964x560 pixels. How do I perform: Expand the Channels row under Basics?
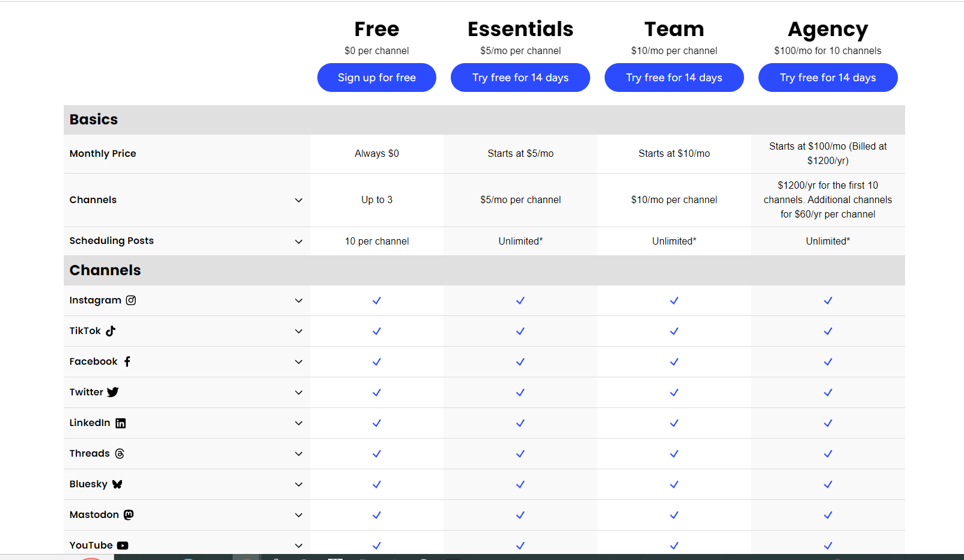(x=299, y=200)
